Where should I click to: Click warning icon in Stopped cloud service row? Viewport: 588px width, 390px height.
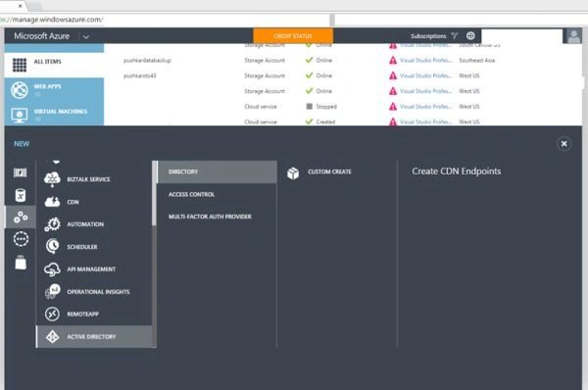[393, 107]
